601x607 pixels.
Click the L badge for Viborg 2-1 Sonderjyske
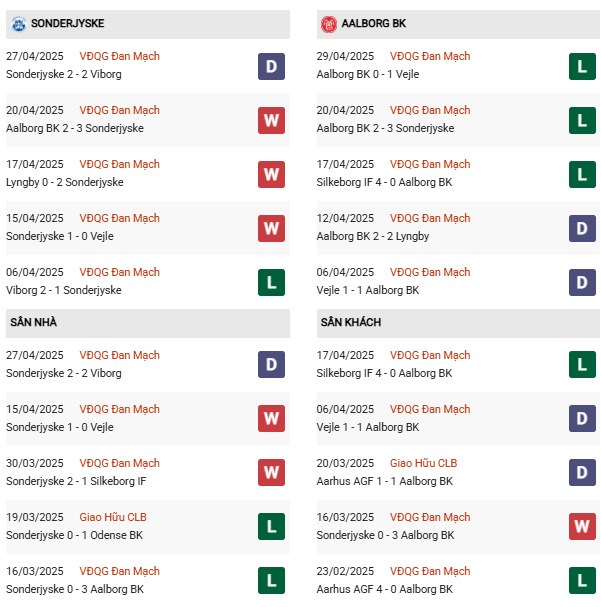271,283
